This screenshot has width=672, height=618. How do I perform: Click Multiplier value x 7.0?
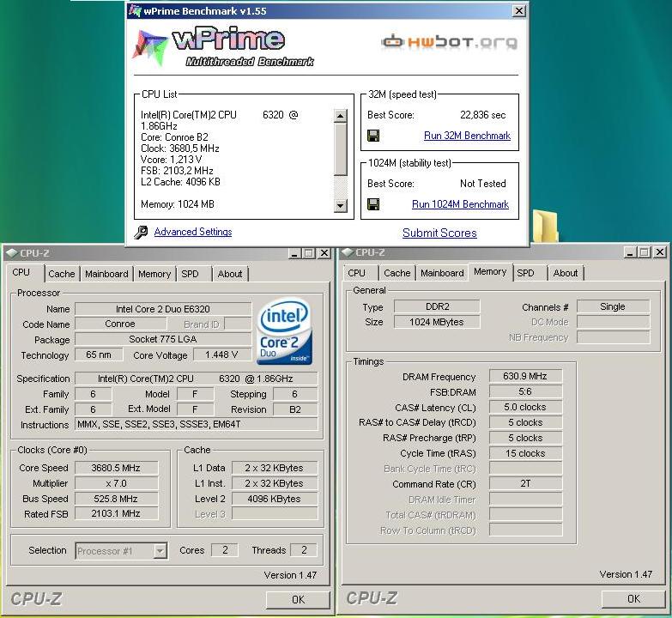116,483
